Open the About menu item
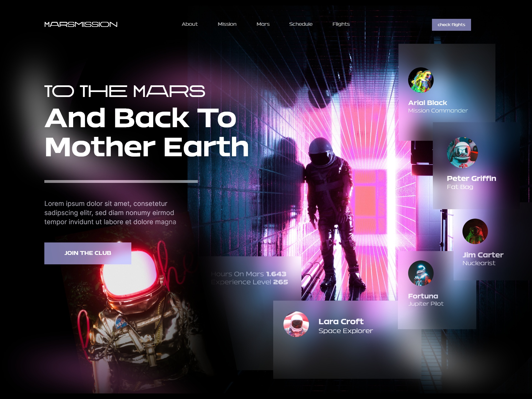Screen dimensions: 532x399 click(190, 24)
